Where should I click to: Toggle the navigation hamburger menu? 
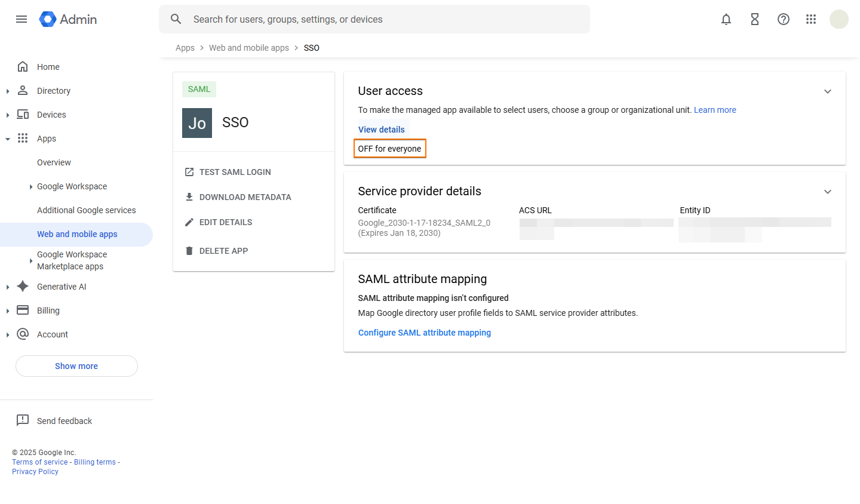pyautogui.click(x=21, y=19)
